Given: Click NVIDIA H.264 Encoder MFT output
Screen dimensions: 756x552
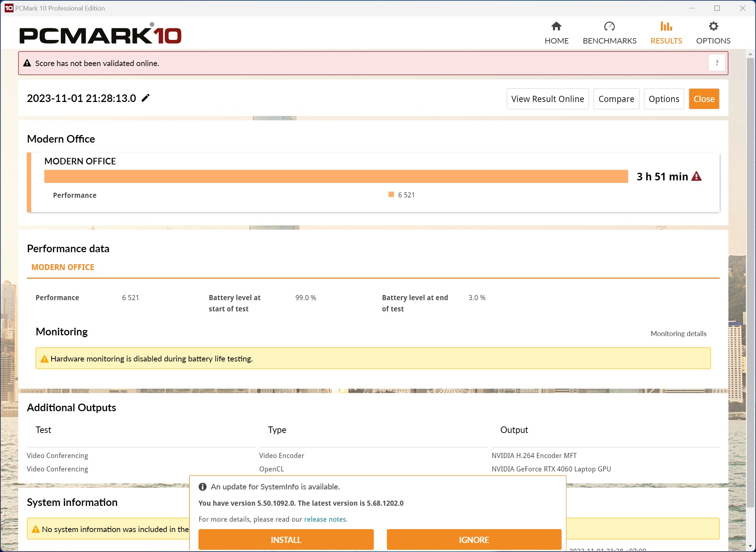Looking at the screenshot, I should point(534,455).
